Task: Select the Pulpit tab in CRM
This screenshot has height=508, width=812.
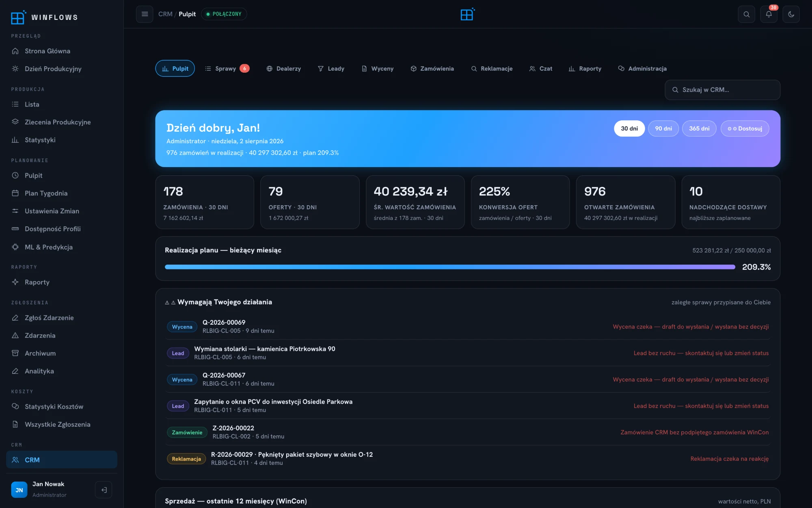Action: (175, 68)
